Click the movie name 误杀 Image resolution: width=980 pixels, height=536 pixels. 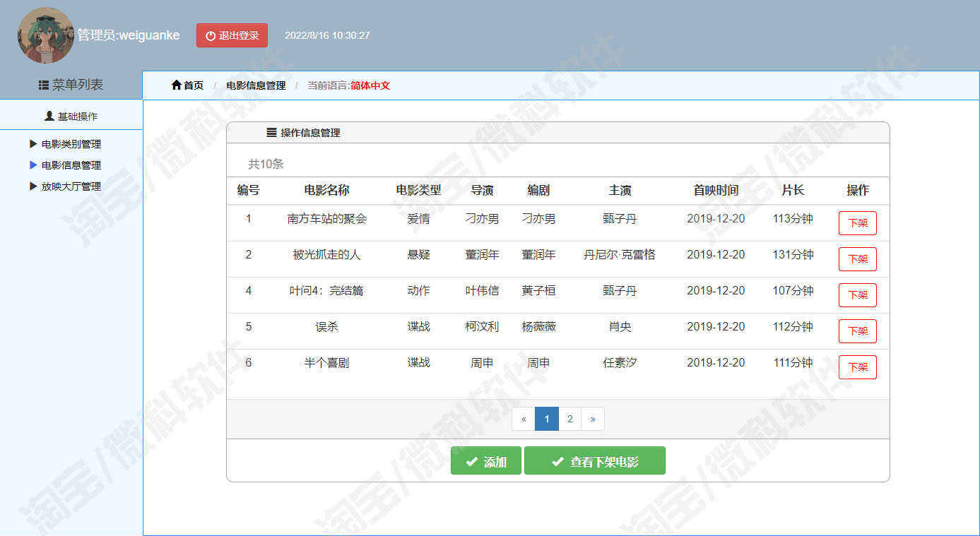[326, 327]
